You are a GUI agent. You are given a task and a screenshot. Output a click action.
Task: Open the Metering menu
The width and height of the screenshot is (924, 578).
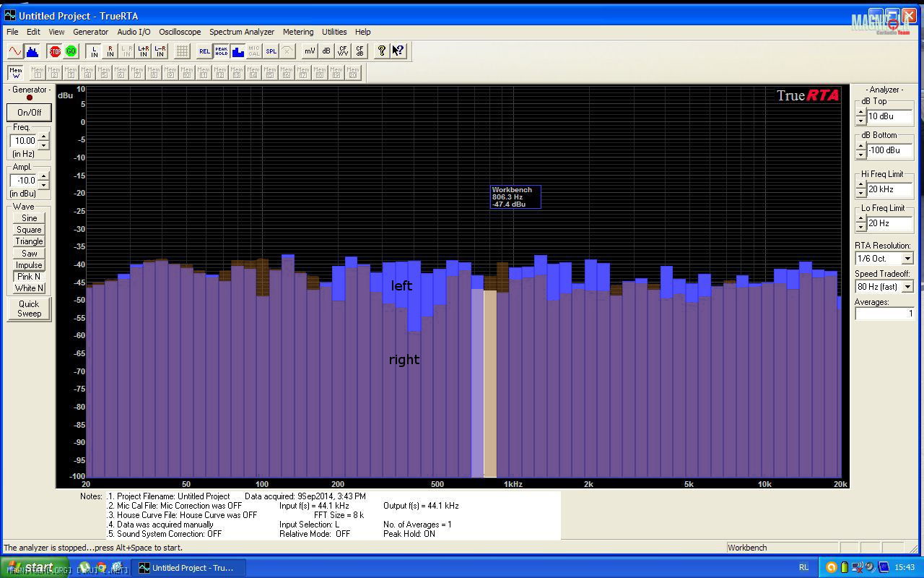[x=298, y=32]
